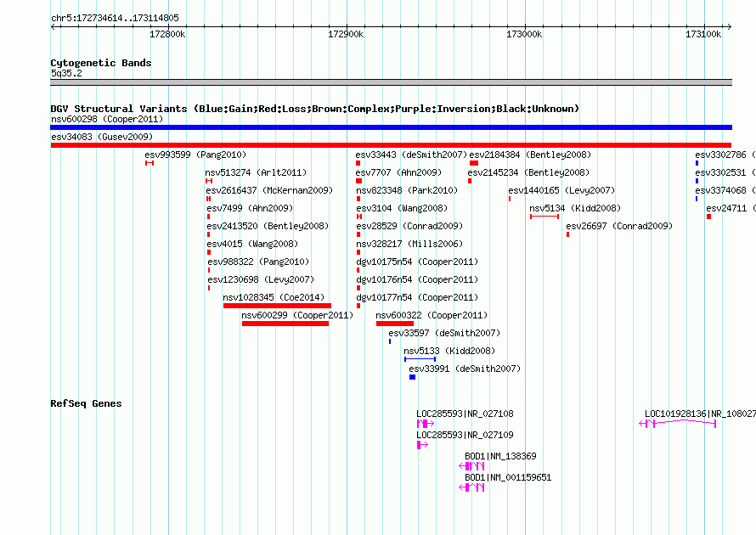Open nsv600322 (Cooper2011) label
Viewport: 756px width, 535px height.
point(432,315)
